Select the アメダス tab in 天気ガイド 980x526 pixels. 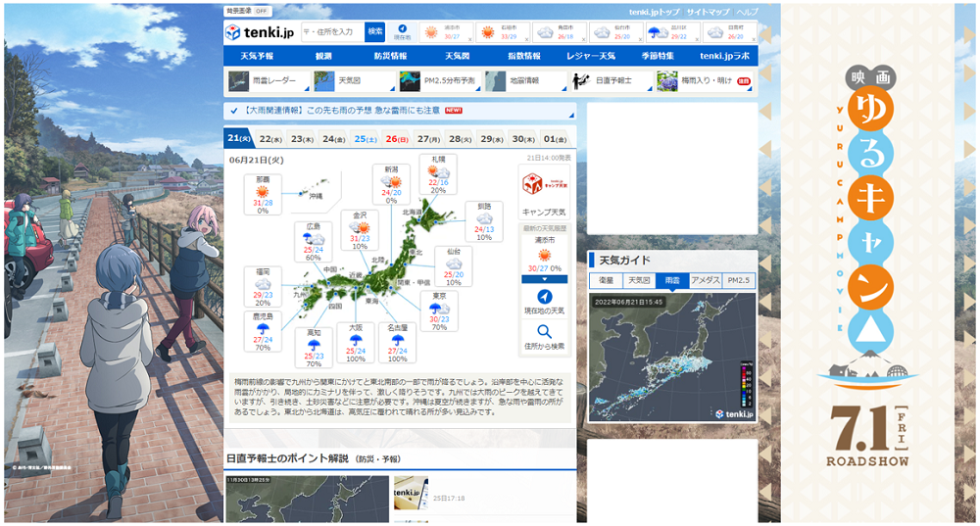pos(705,280)
